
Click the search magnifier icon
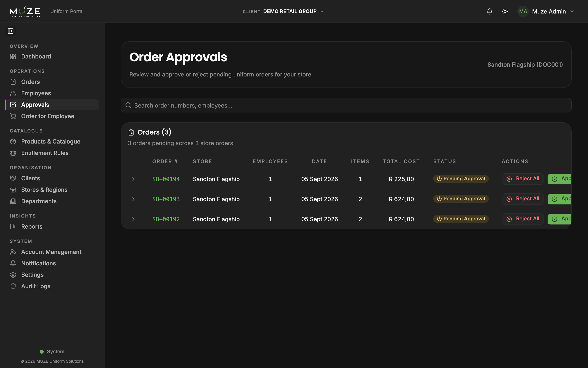click(x=128, y=105)
